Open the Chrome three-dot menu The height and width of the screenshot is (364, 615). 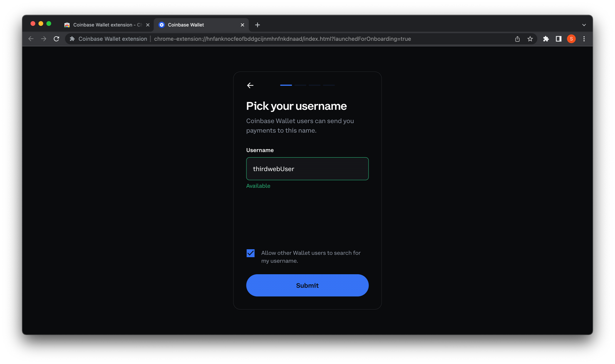pyautogui.click(x=584, y=39)
